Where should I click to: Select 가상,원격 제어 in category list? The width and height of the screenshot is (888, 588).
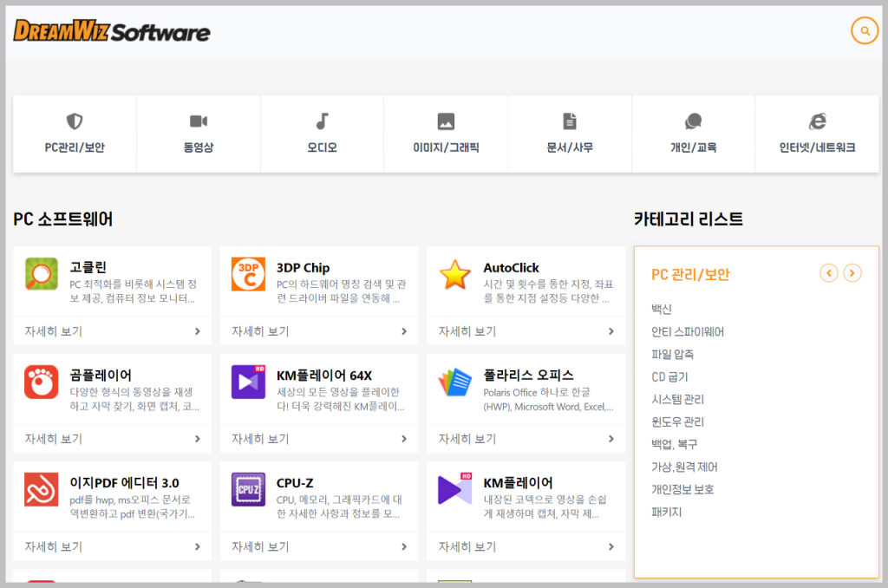click(684, 467)
